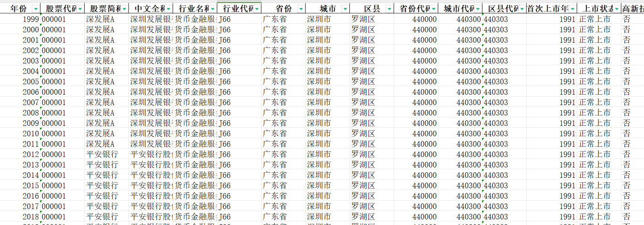The image size is (644, 225).
Task: Open the 行业代码 column filter dropdown
Action: click(x=257, y=9)
